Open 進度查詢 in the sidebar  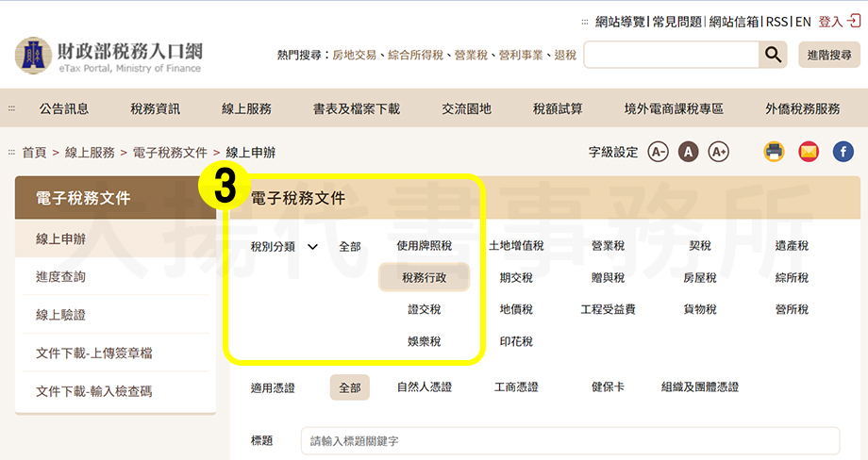60,277
